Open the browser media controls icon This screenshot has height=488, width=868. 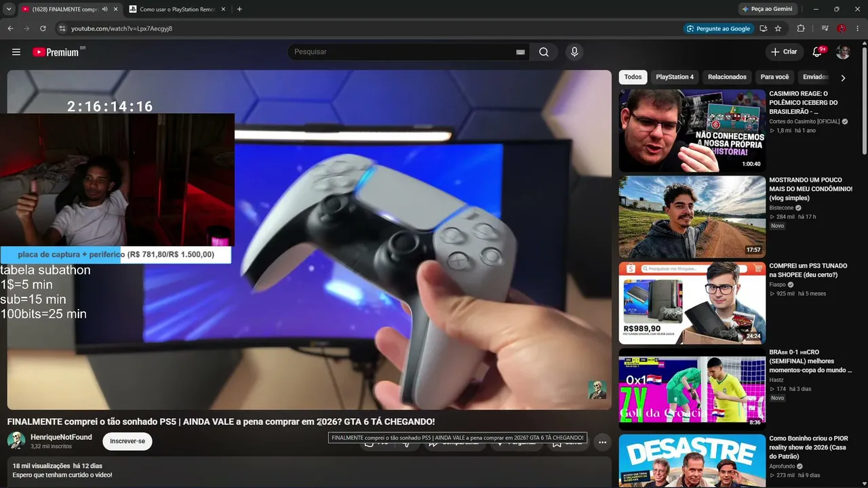point(825,28)
